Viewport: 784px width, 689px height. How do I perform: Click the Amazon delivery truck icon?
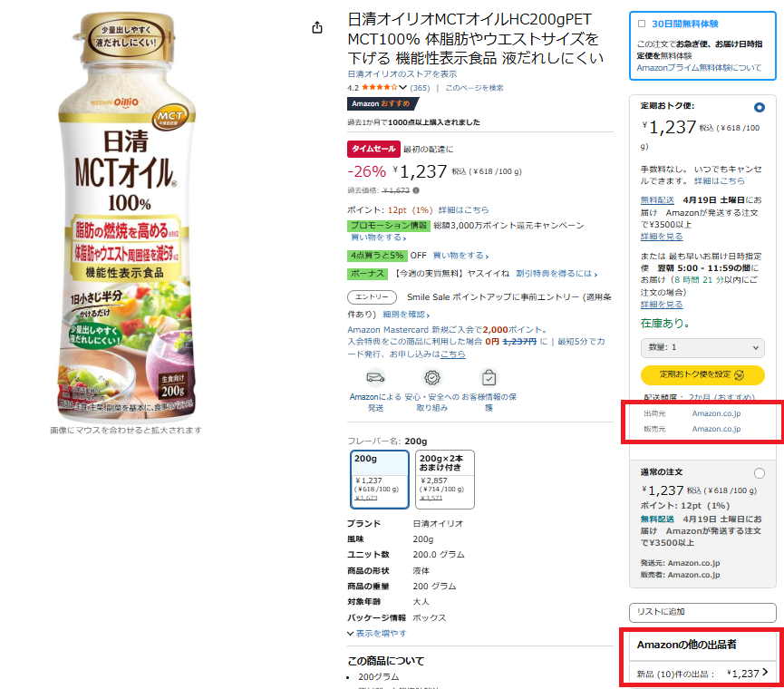375,377
